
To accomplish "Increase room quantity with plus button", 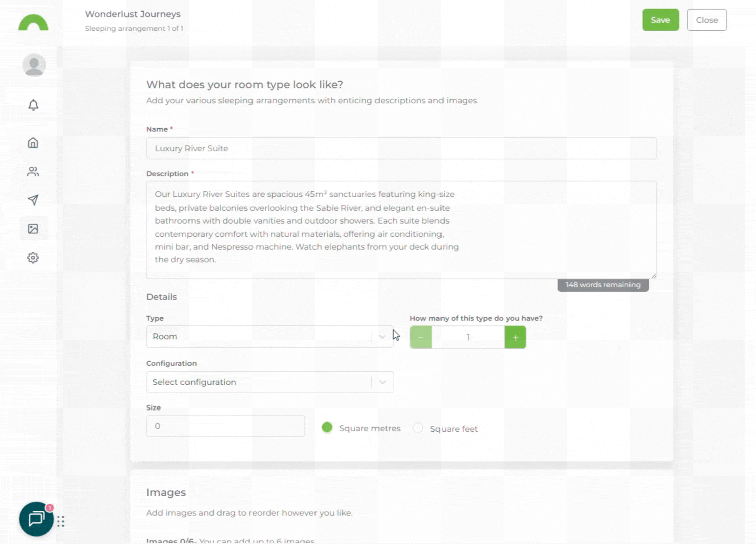I will pos(515,337).
